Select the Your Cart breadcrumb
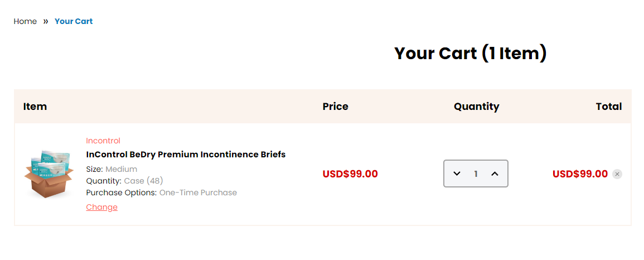 click(74, 21)
